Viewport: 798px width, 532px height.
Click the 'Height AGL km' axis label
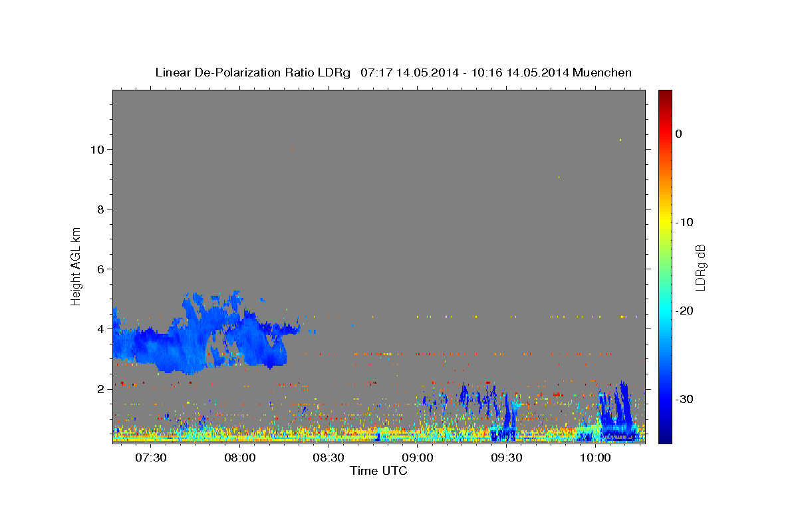click(x=76, y=265)
